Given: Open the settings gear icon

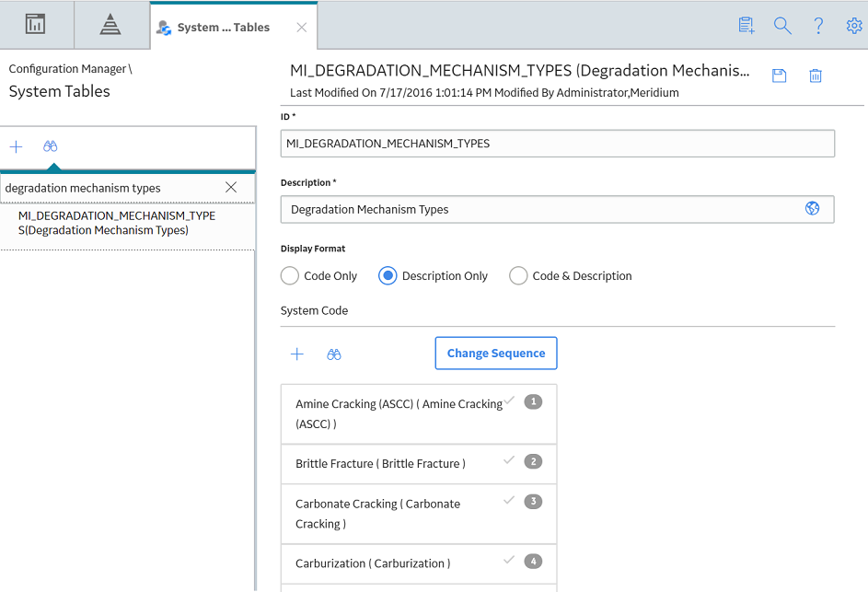Looking at the screenshot, I should [x=854, y=26].
